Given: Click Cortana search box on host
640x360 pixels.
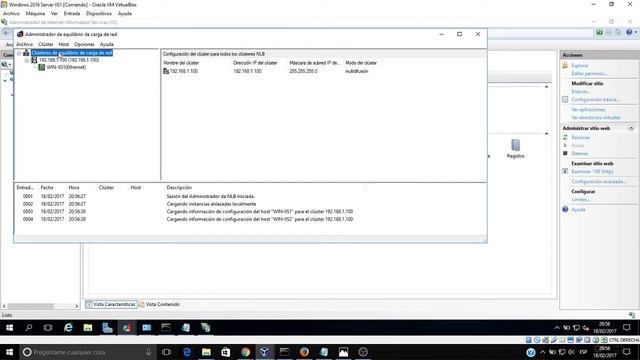Looking at the screenshot, I should coord(88,352).
